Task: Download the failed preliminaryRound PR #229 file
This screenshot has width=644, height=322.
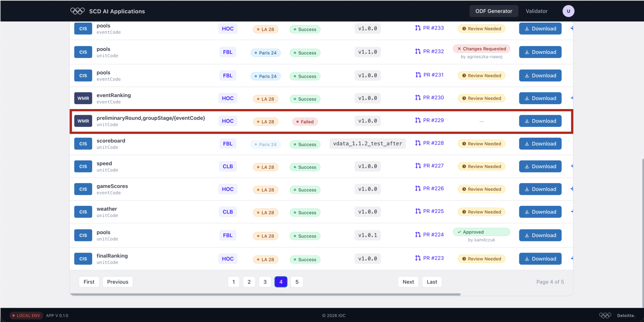Action: coord(540,121)
